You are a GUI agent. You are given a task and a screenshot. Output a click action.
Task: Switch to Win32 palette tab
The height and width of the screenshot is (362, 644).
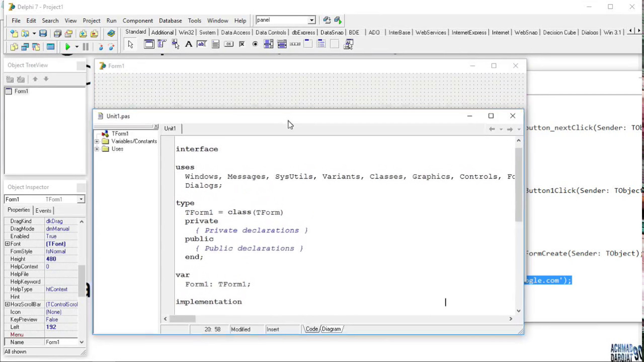(186, 32)
